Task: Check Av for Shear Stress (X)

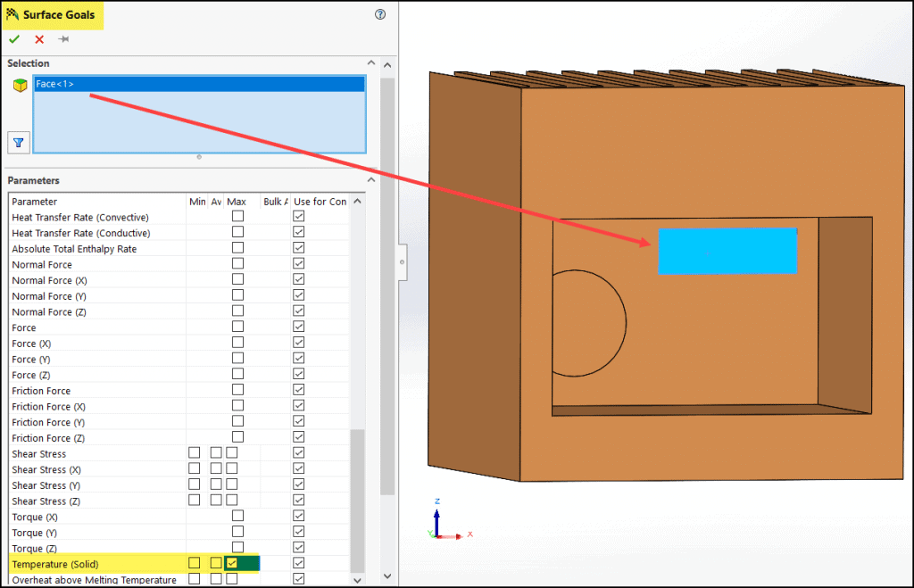Action: 216,468
